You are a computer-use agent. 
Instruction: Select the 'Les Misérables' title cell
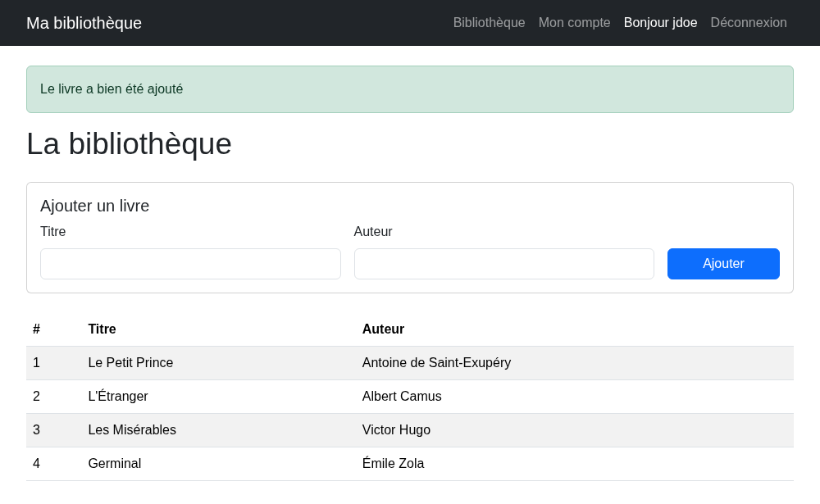219,429
